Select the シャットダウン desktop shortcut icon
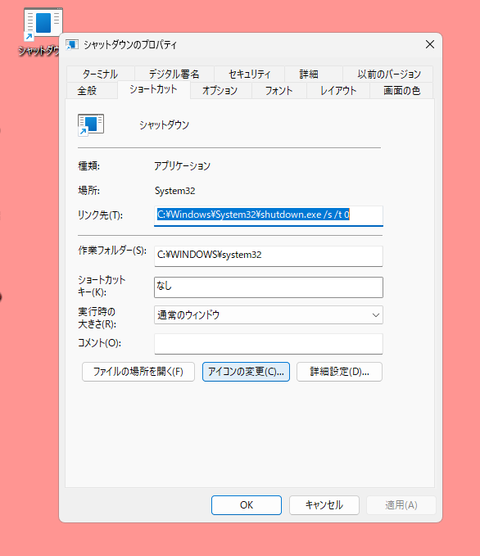 tap(43, 24)
